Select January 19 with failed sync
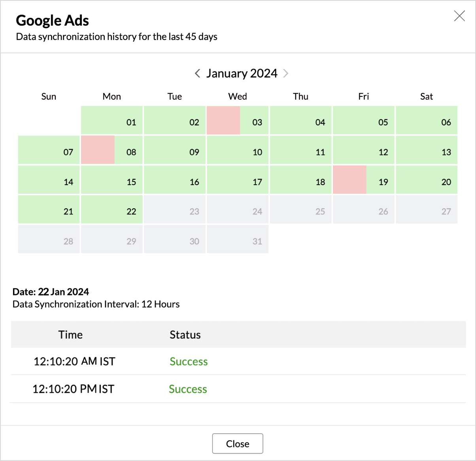 point(364,180)
